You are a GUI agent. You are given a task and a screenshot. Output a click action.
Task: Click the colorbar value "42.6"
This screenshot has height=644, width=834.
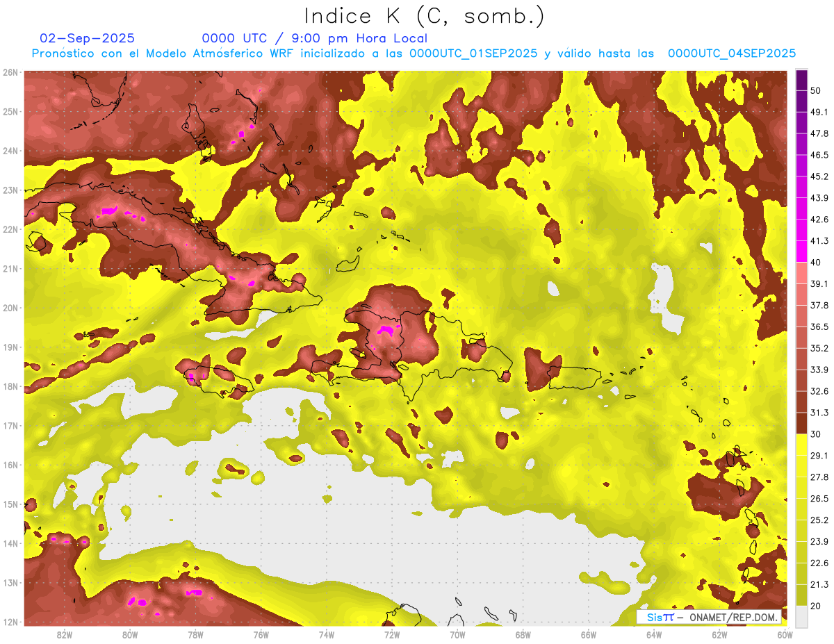coord(818,220)
